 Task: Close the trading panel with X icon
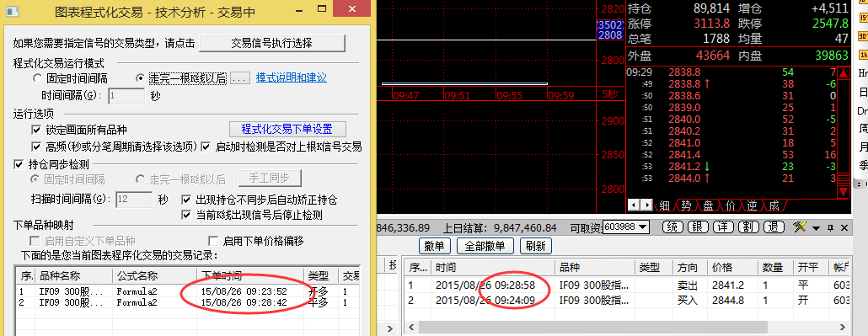844,228
